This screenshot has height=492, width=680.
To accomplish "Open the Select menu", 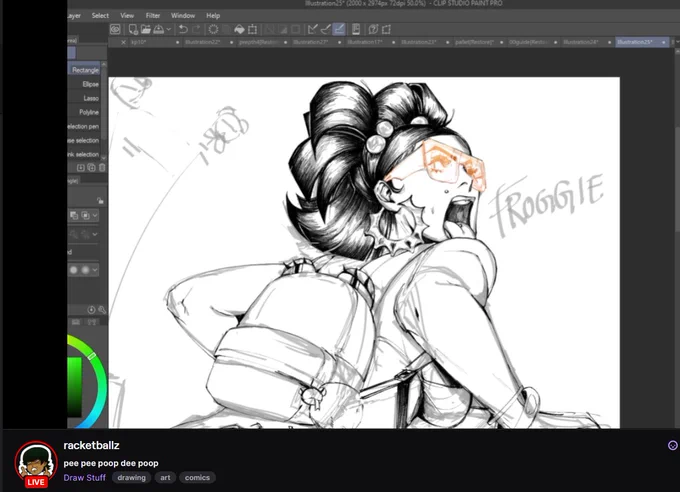I will click(x=100, y=16).
